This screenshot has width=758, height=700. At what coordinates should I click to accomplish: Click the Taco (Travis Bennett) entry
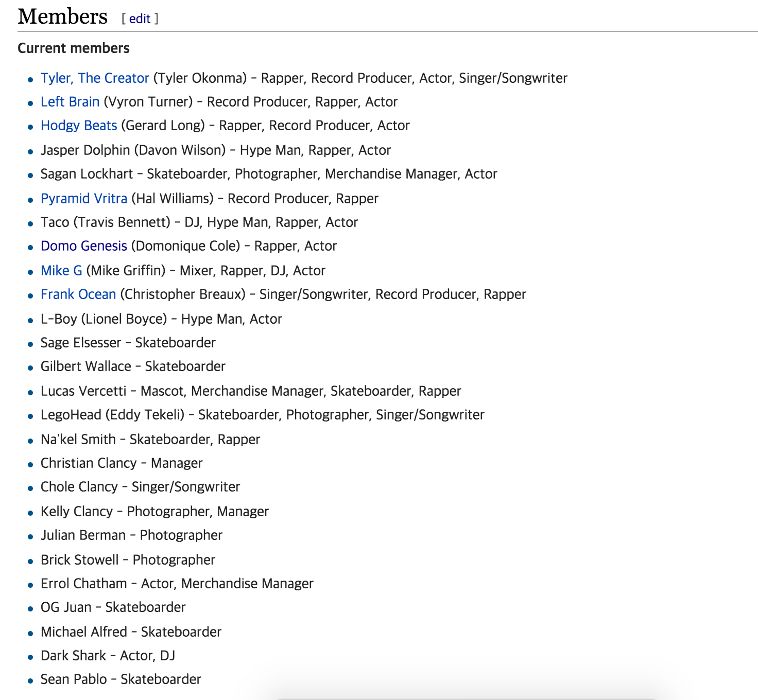click(x=199, y=222)
